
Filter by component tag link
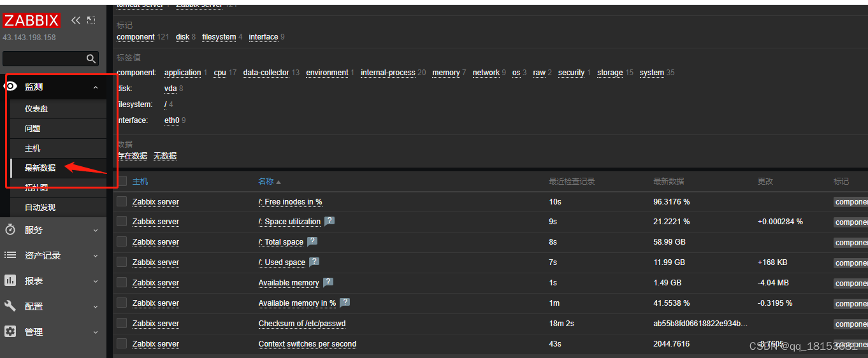point(135,37)
